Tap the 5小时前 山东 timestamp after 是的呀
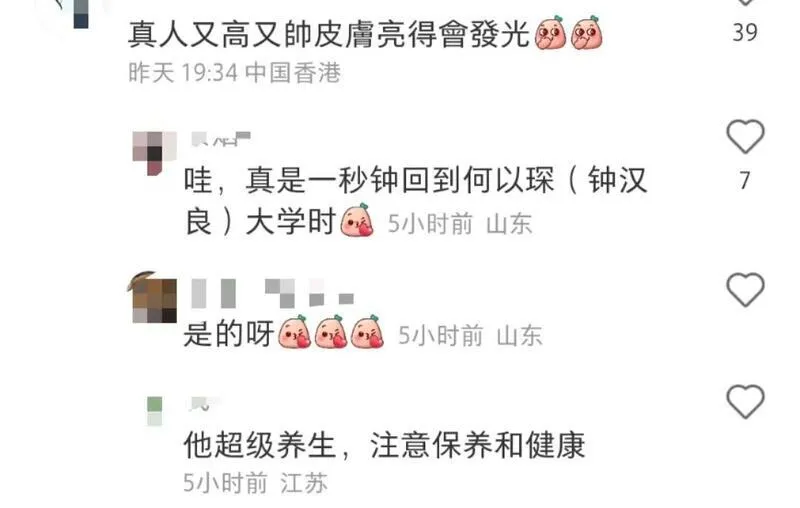The width and height of the screenshot is (800, 508). click(470, 335)
